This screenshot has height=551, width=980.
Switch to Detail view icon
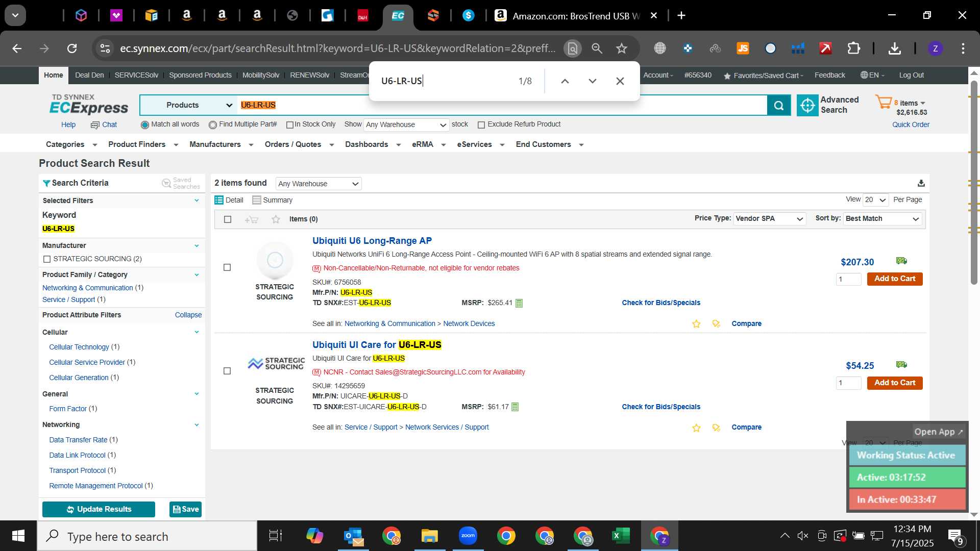[x=219, y=200]
